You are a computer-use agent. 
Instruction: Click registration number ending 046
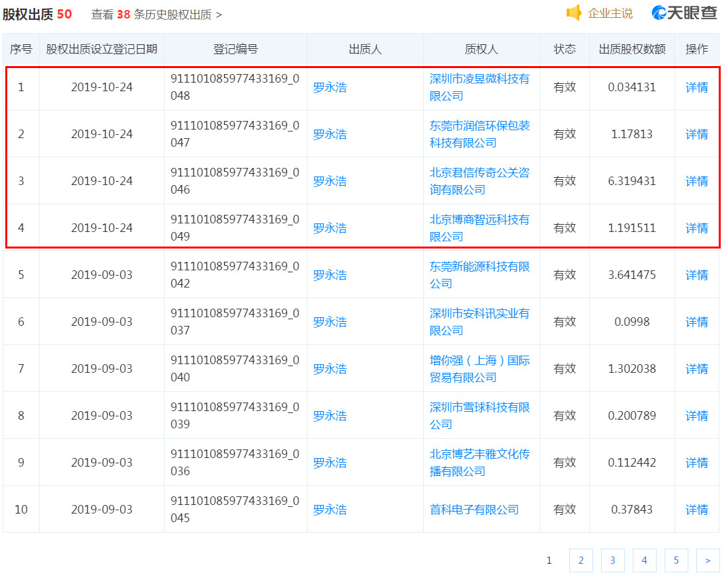[x=235, y=181]
